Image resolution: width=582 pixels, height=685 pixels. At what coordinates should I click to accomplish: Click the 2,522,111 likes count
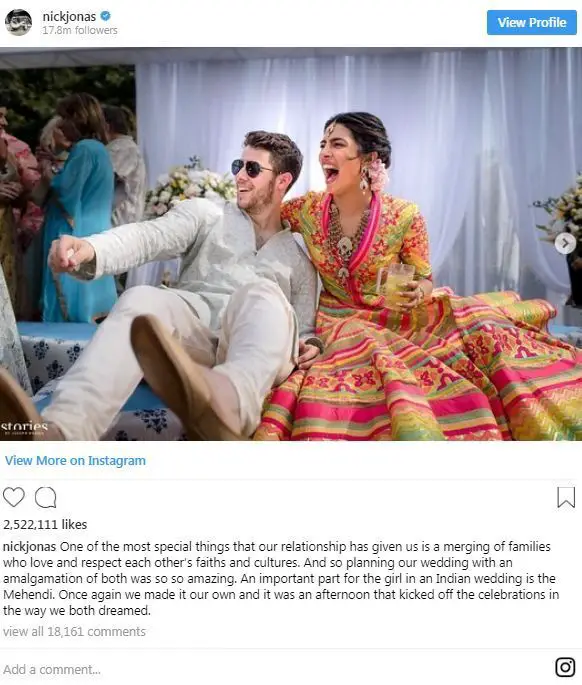[x=45, y=524]
